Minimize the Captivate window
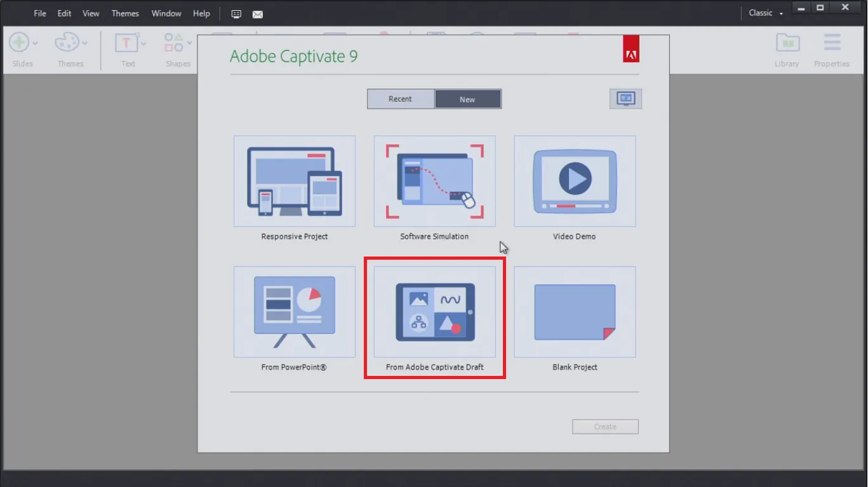 pyautogui.click(x=803, y=8)
